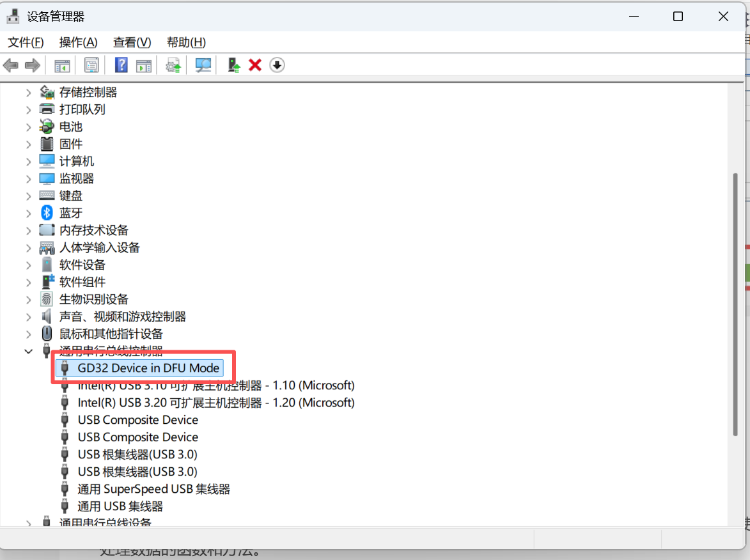Viewport: 750px width, 560px height.
Task: Expand the 电池 category
Action: [28, 126]
